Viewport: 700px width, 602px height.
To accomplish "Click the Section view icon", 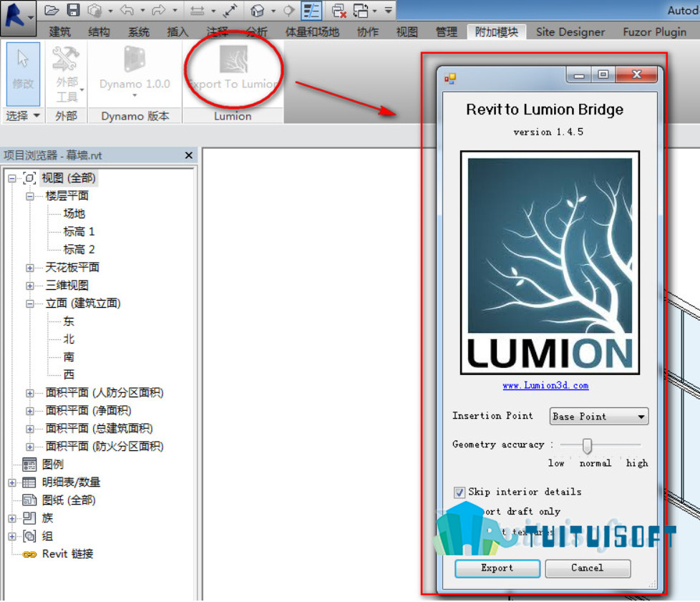I will coord(289,10).
